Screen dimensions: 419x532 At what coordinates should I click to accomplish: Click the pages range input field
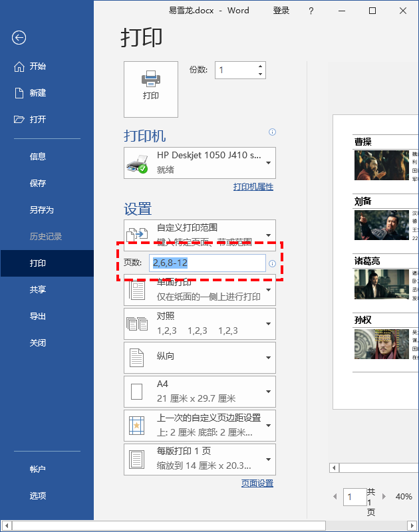208,263
